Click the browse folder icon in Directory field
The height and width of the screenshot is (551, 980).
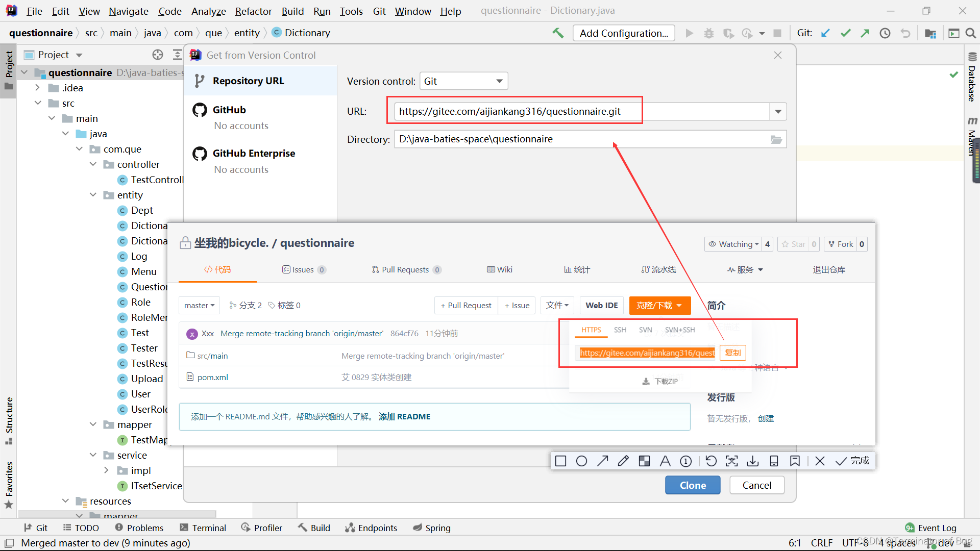[776, 139]
